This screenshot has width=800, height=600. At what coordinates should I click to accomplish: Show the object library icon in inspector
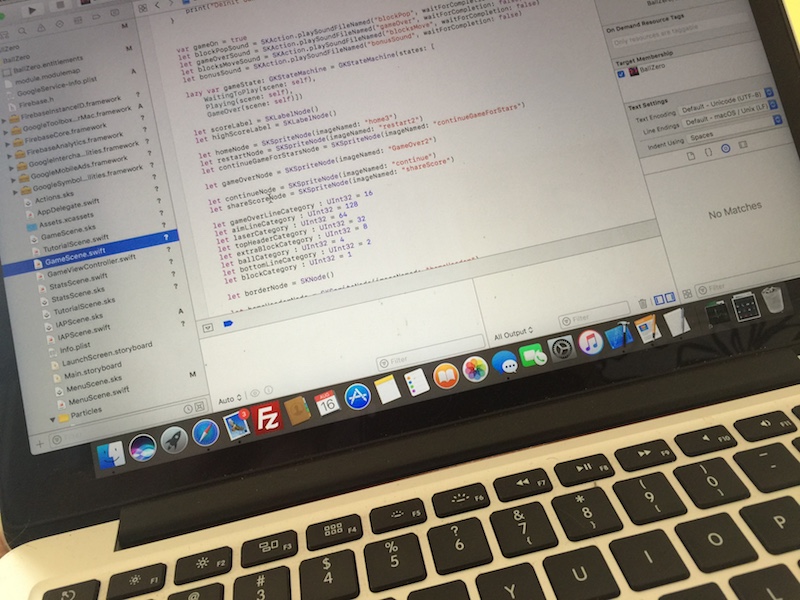coord(727,148)
